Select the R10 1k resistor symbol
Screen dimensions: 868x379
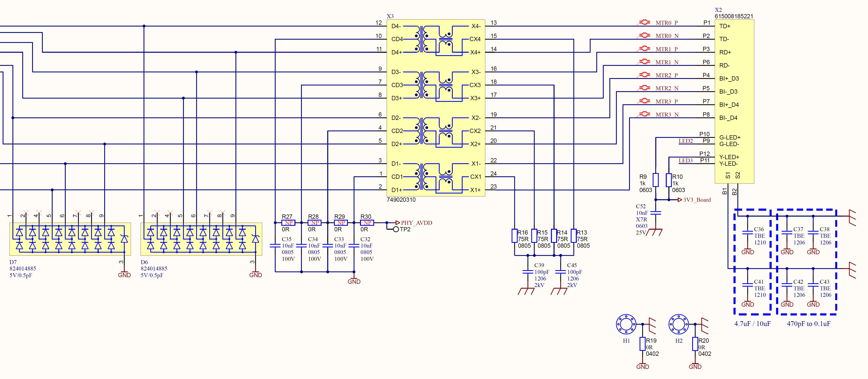point(669,180)
